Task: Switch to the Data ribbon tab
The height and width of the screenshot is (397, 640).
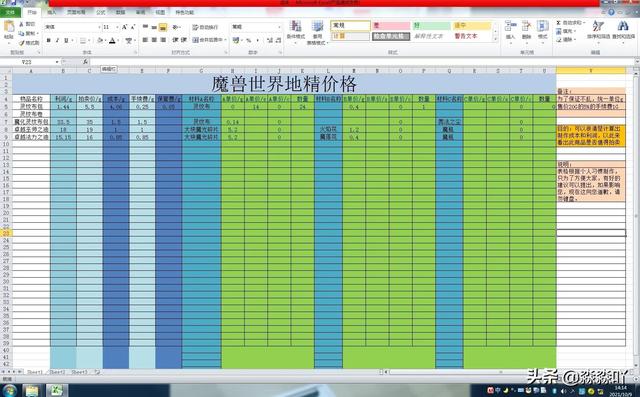Action: (120, 12)
